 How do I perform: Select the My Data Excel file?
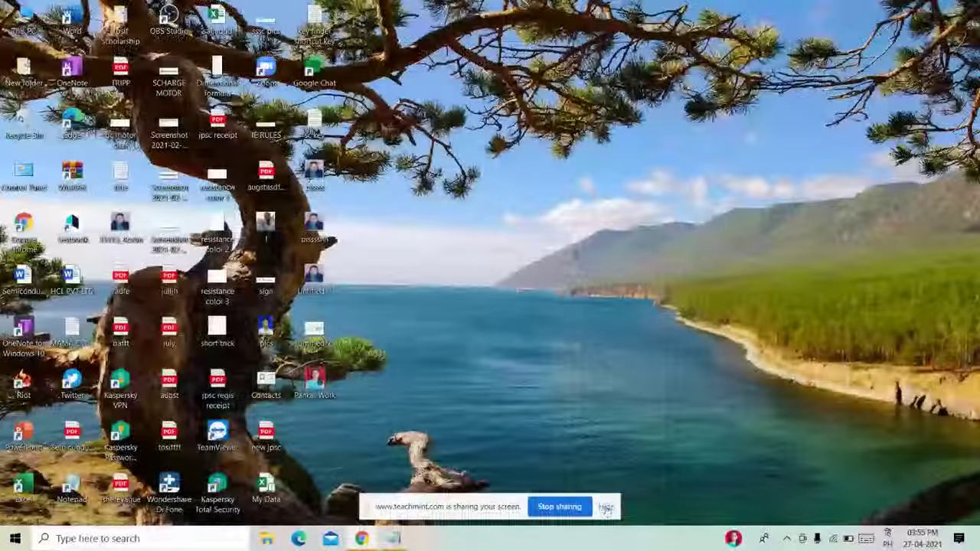tap(266, 489)
